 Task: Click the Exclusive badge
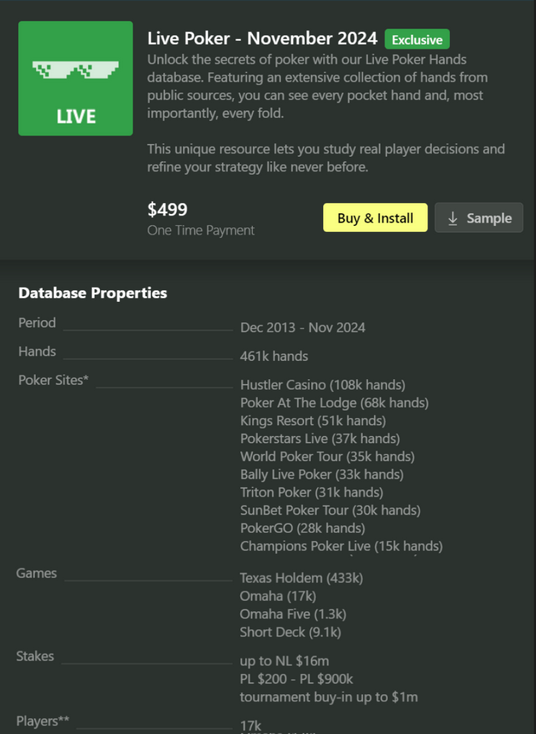[x=417, y=39]
